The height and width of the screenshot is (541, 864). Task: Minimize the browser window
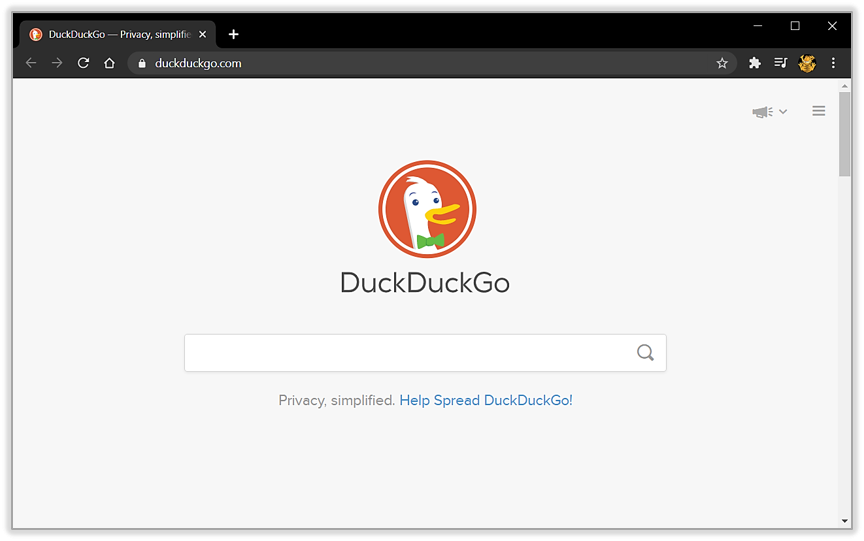[x=758, y=25]
